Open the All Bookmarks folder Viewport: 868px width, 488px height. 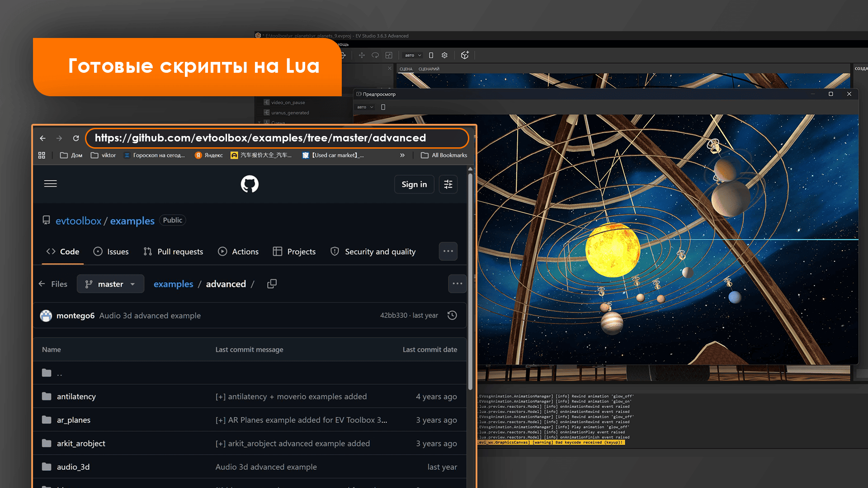point(444,155)
